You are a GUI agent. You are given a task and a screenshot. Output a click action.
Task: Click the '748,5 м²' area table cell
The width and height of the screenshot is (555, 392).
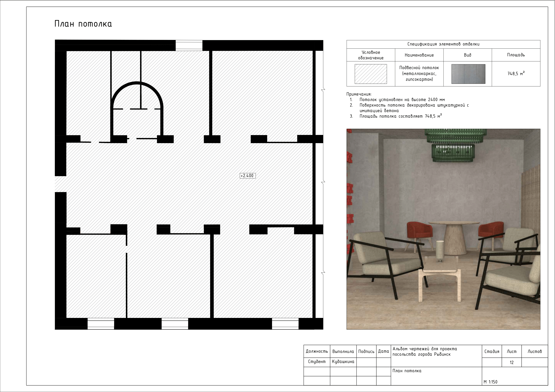pos(516,74)
